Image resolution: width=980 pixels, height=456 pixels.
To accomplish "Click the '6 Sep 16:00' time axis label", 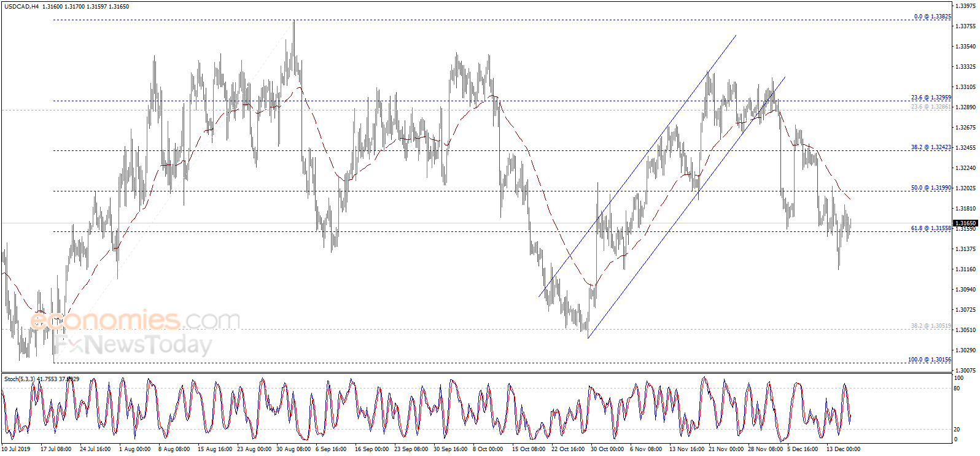I will tap(331, 449).
